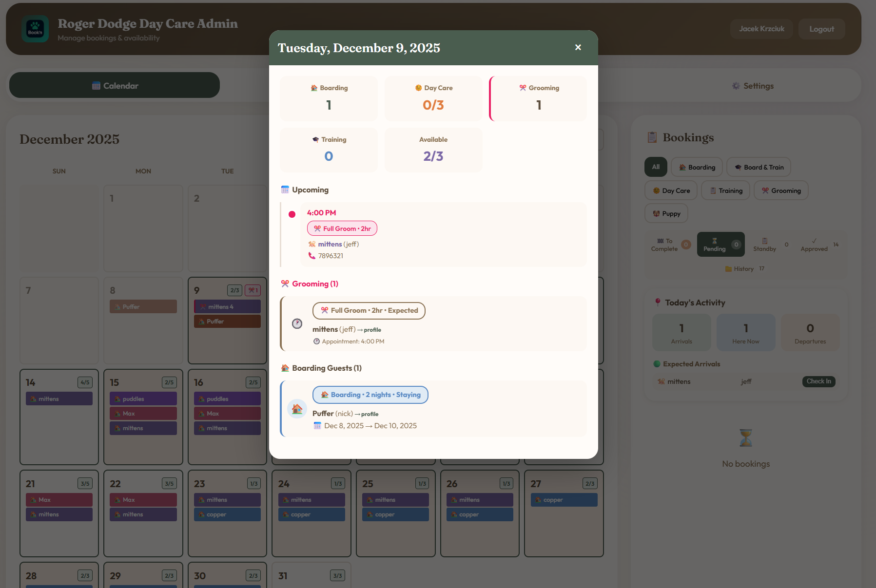Image resolution: width=876 pixels, height=588 pixels.
Task: Close the Tuesday December 9 dialog
Action: (x=578, y=47)
